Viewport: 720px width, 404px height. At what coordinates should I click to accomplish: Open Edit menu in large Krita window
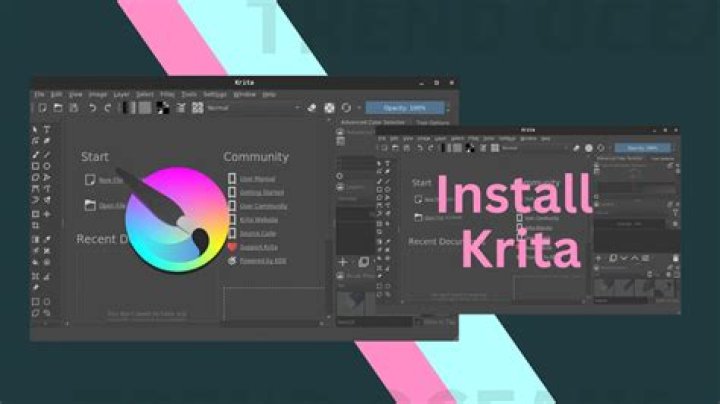(56, 94)
